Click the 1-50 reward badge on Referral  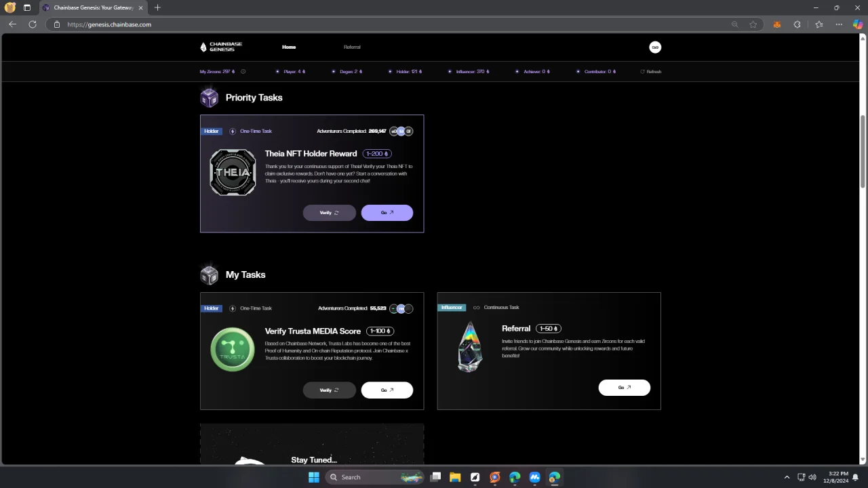click(549, 329)
